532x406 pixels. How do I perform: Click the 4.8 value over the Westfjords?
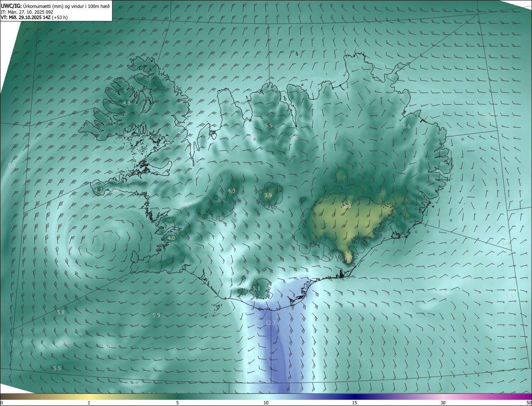pos(127,103)
